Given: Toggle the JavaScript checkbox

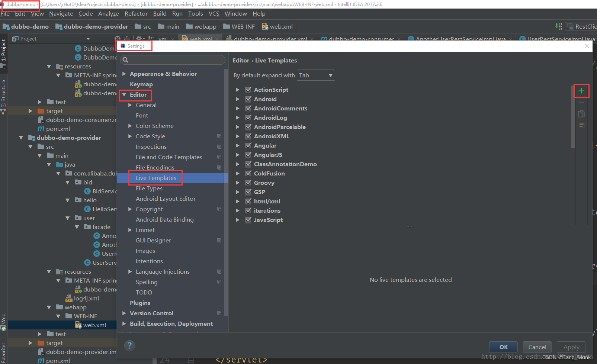Looking at the screenshot, I should pyautogui.click(x=248, y=220).
